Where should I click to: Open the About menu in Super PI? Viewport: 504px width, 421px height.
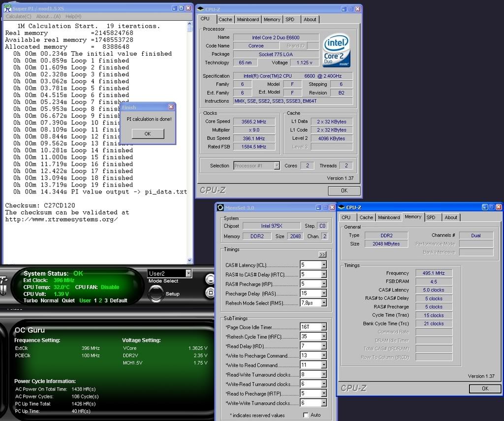tap(48, 16)
